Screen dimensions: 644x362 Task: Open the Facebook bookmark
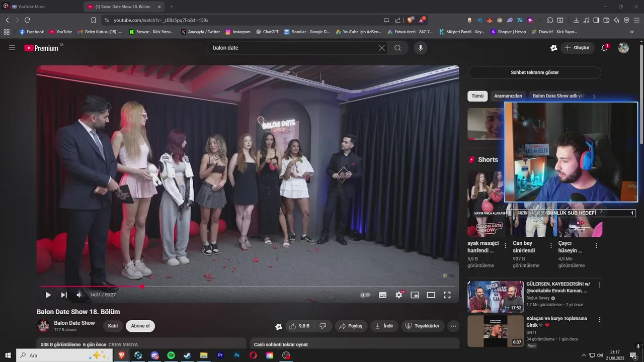click(x=31, y=32)
